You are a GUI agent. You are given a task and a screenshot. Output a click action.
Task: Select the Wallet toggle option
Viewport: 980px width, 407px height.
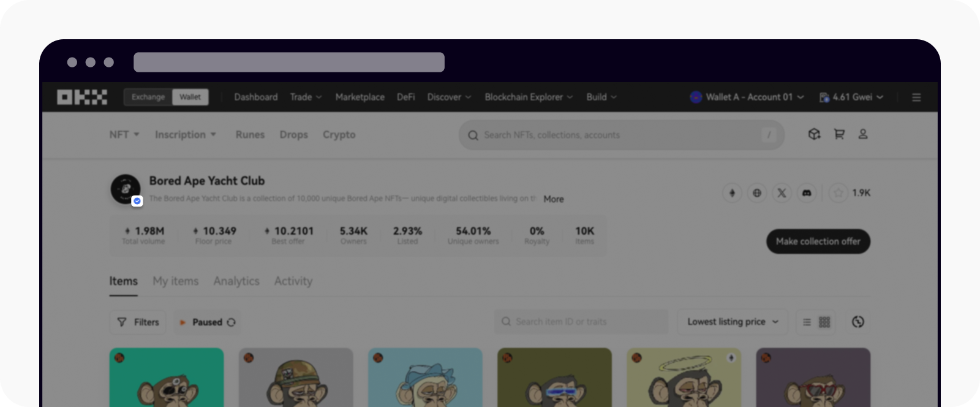(x=190, y=97)
